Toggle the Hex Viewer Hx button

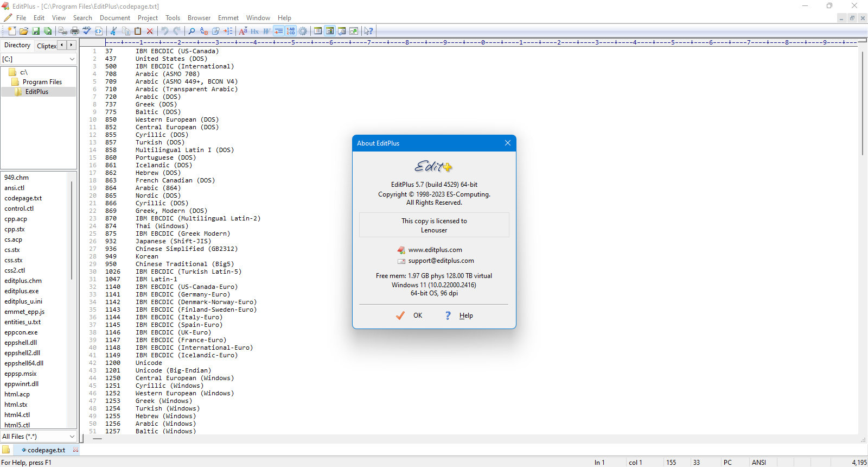click(254, 31)
